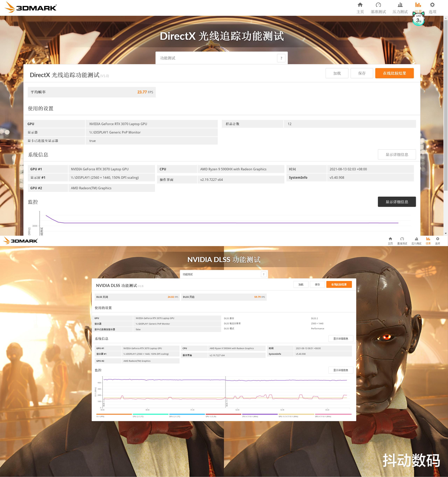Open 选项 gear in the NVIDIA DLSS window
448x477 pixels.
coord(437,241)
